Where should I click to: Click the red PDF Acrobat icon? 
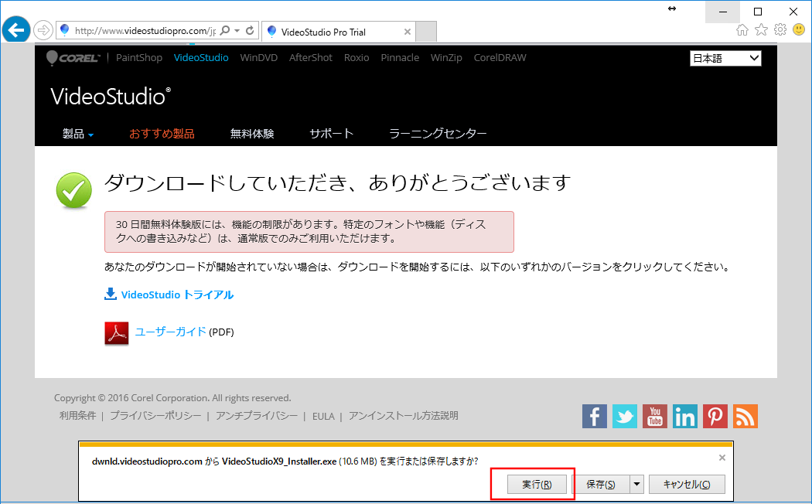point(117,333)
